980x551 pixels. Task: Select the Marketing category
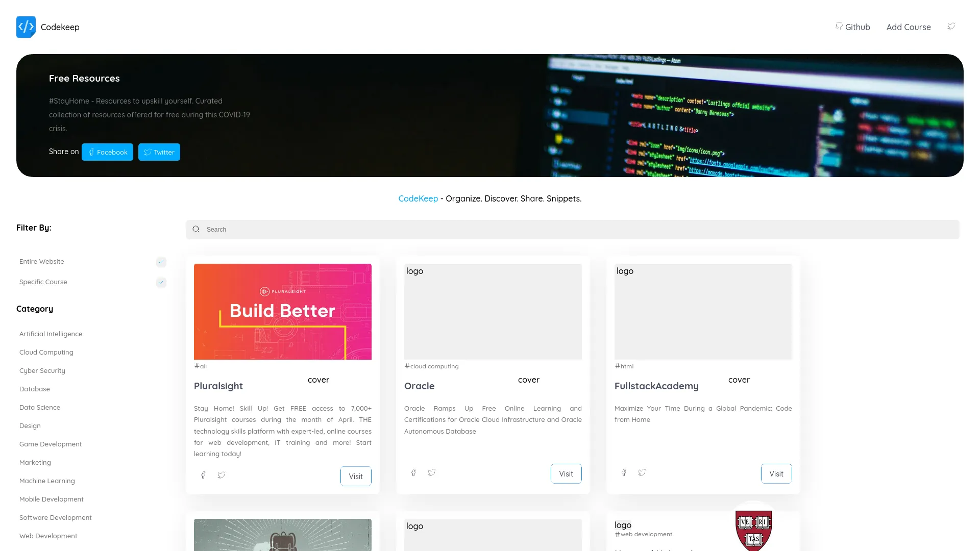tap(35, 462)
